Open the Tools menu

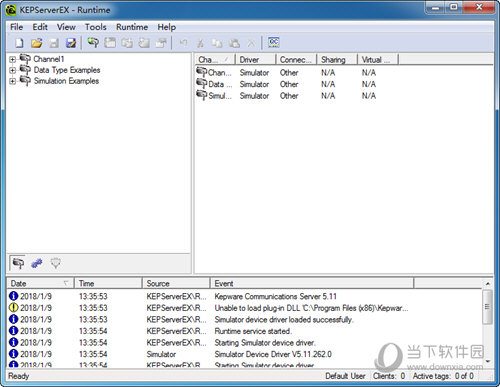click(96, 27)
